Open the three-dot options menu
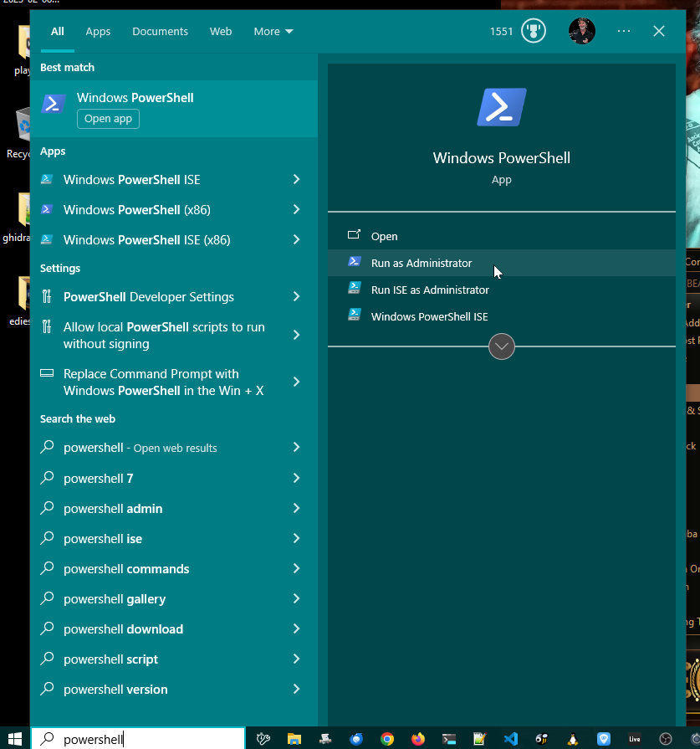The image size is (700, 749). tap(624, 31)
